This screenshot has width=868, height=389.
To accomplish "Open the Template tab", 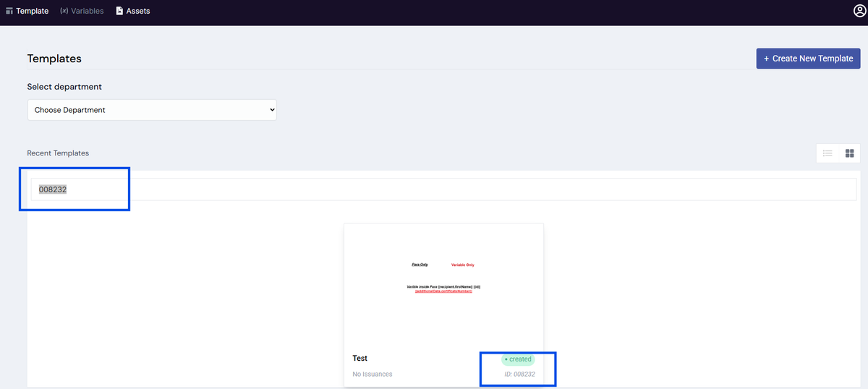I will point(27,11).
